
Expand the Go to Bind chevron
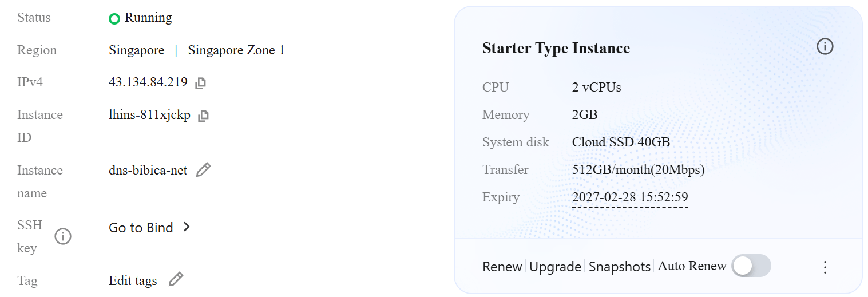click(x=186, y=227)
